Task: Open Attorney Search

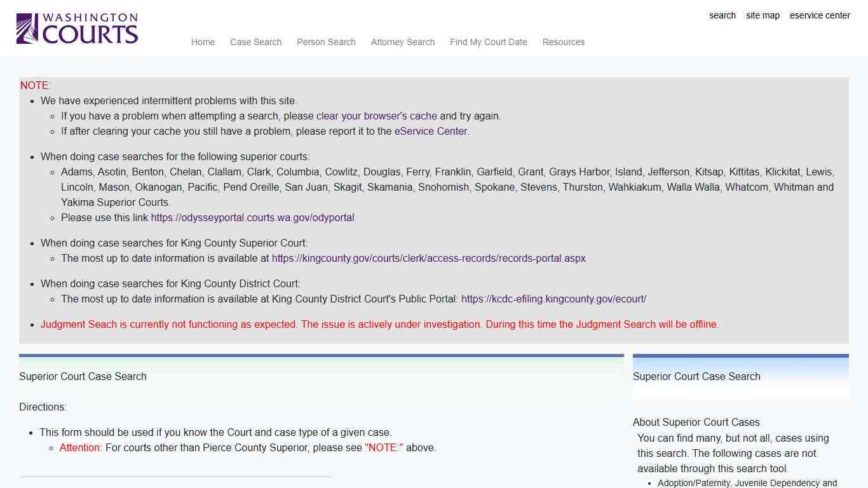Action: (402, 42)
